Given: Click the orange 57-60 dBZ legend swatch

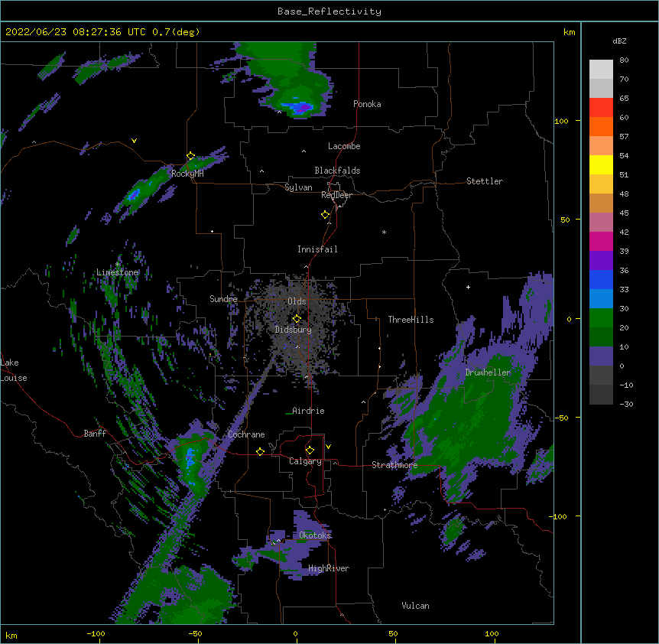Looking at the screenshot, I should [x=601, y=126].
